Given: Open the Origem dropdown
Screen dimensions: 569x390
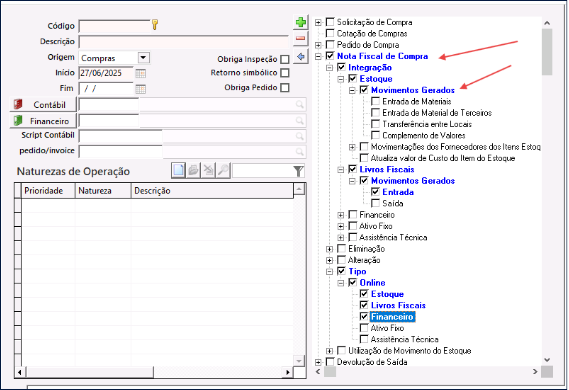Looking at the screenshot, I should [x=144, y=58].
